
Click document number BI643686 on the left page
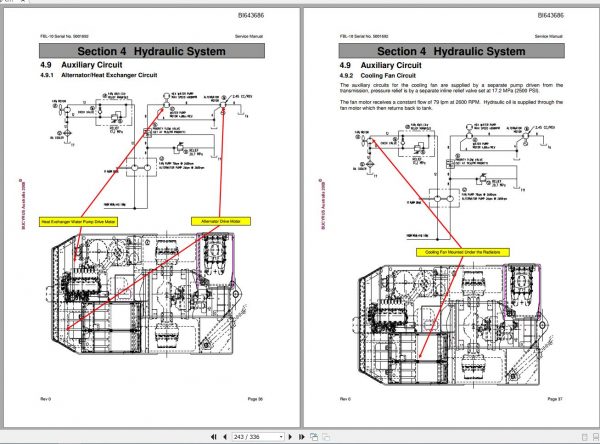tap(251, 15)
